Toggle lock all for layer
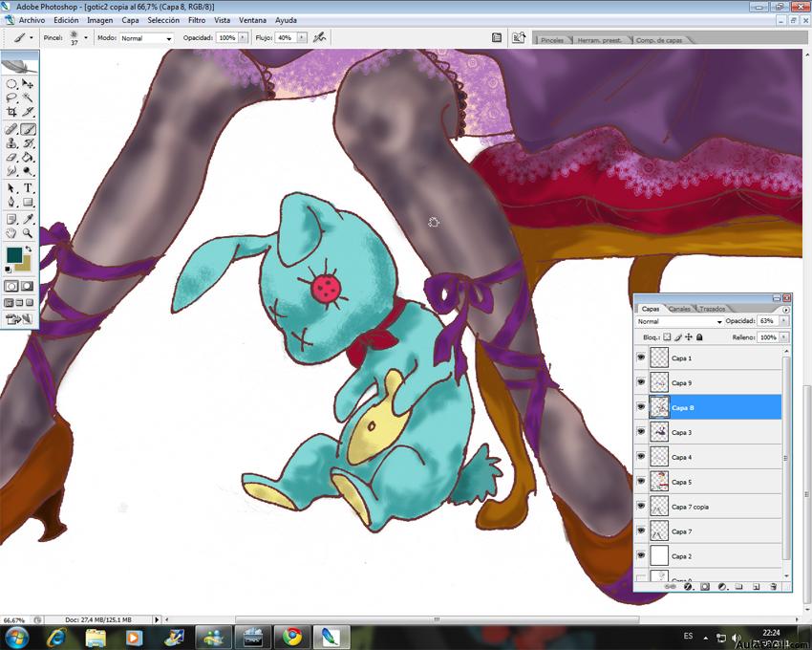 pyautogui.click(x=699, y=336)
